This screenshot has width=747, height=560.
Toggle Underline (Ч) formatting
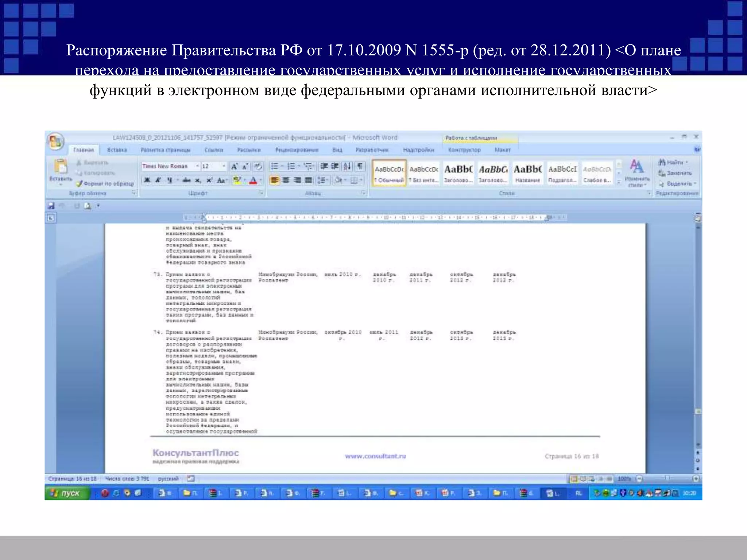(x=169, y=180)
